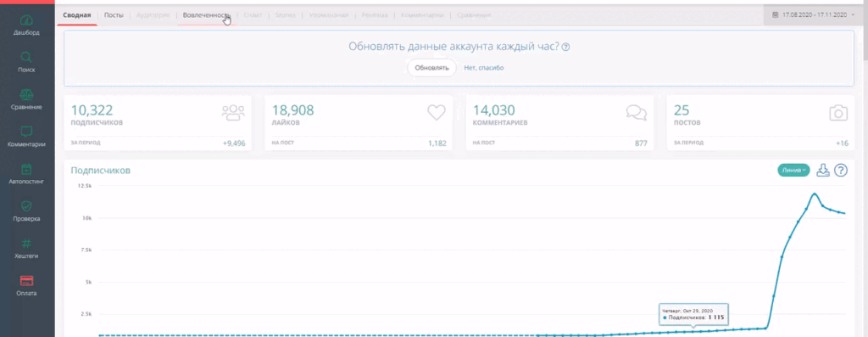Click the 12.5k axis label
The width and height of the screenshot is (868, 337).
click(x=85, y=186)
